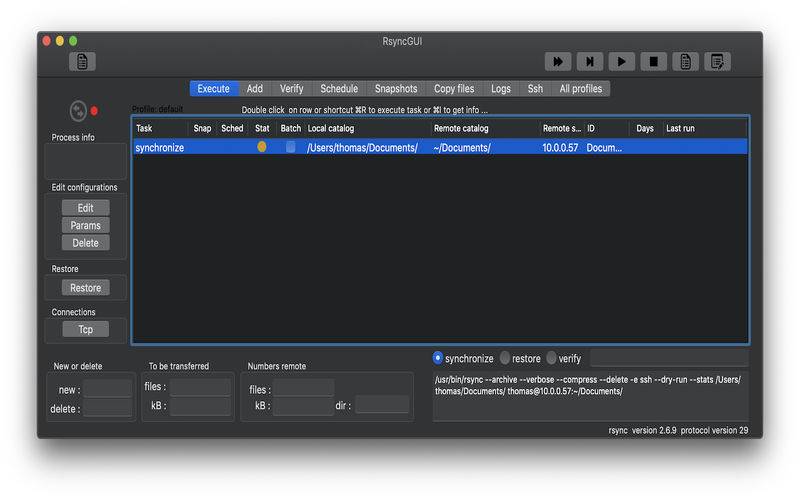Click the circular process indicator icon
This screenshot has height=500, width=800.
point(78,111)
